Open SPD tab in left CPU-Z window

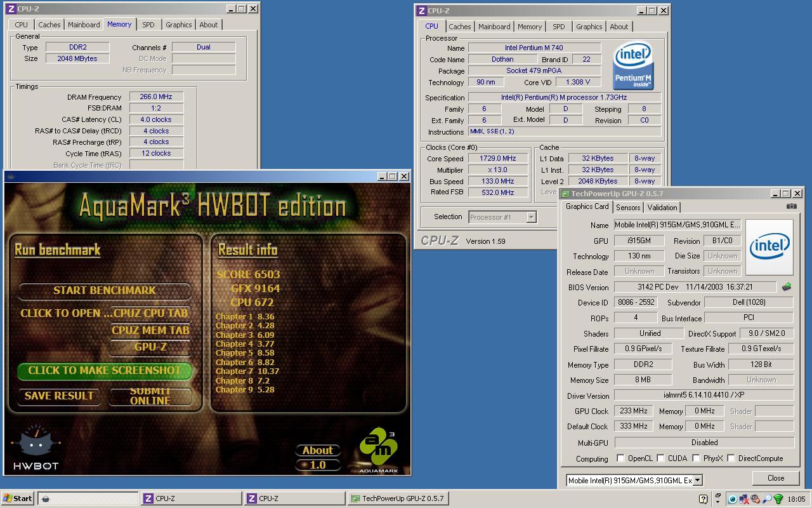pos(148,25)
